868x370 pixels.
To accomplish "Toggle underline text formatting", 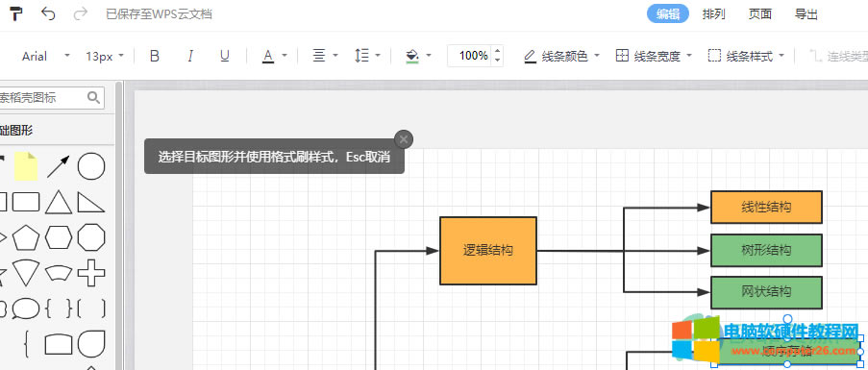I will (224, 56).
